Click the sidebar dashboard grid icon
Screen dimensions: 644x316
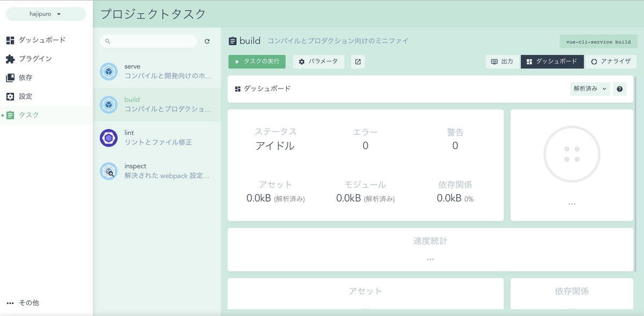tap(10, 40)
